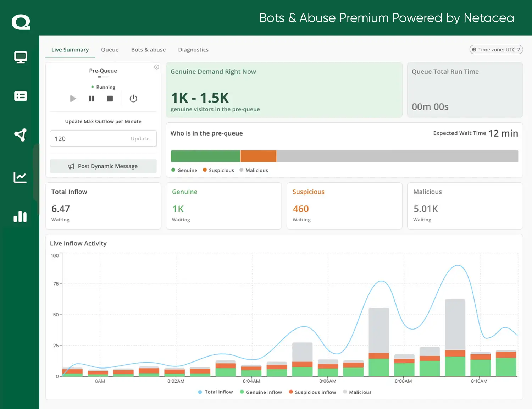Toggle Suspicious legend under pre-queue bar

tap(218, 170)
